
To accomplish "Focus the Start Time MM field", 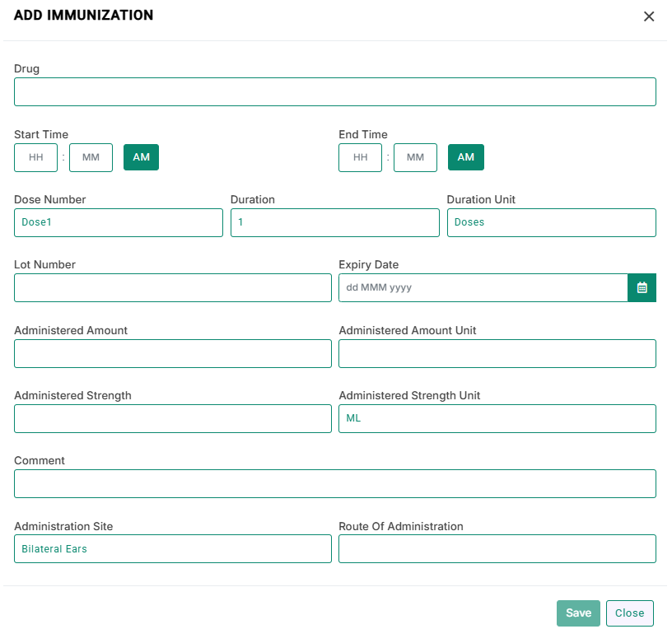I will click(x=91, y=157).
